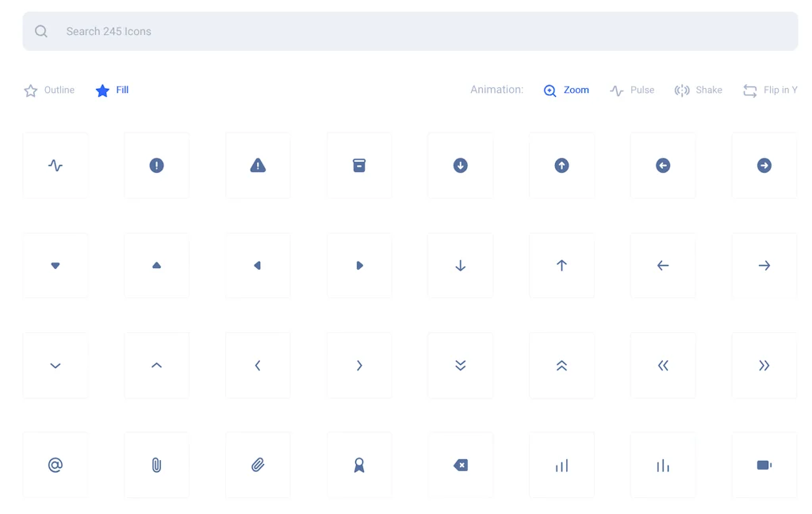Click the ascending bar chart icon
The height and width of the screenshot is (514, 812).
tap(561, 466)
